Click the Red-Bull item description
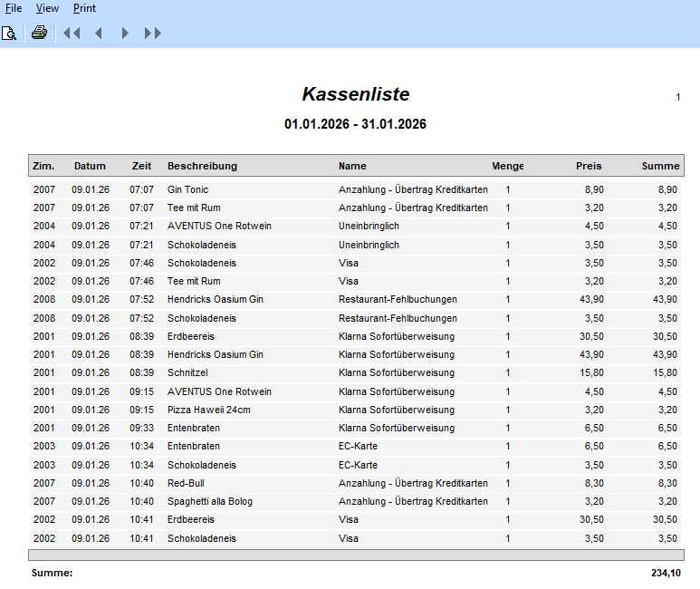 coord(186,483)
